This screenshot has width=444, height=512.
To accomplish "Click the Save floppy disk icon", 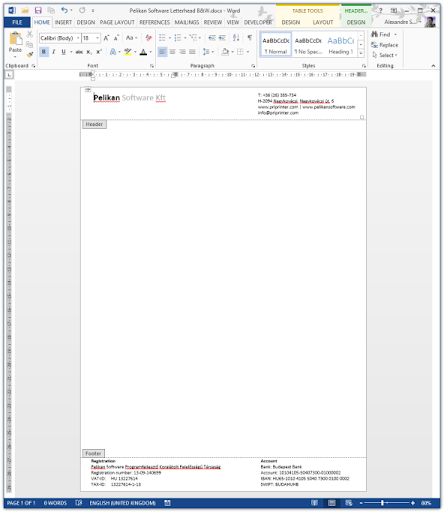I will coord(38,10).
